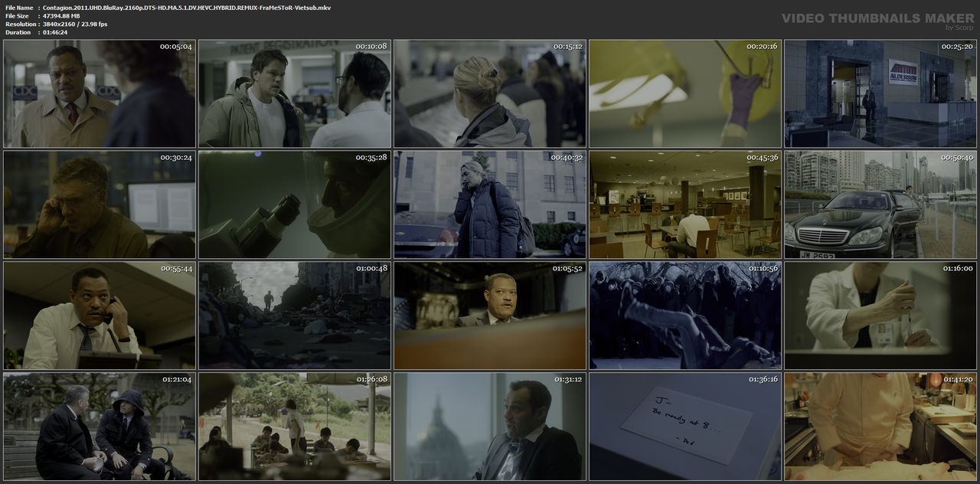Image resolution: width=980 pixels, height=484 pixels.
Task: Open the yellow suit frame at 00:20:16
Action: click(x=685, y=93)
